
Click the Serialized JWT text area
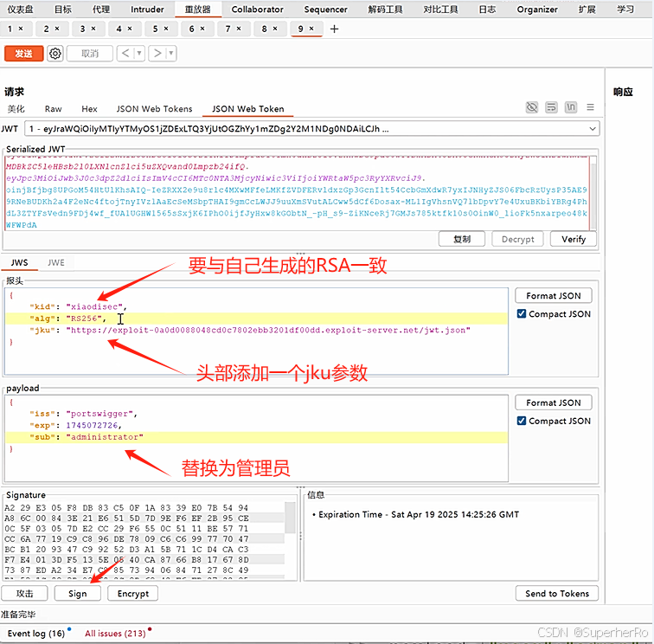pyautogui.click(x=297, y=193)
